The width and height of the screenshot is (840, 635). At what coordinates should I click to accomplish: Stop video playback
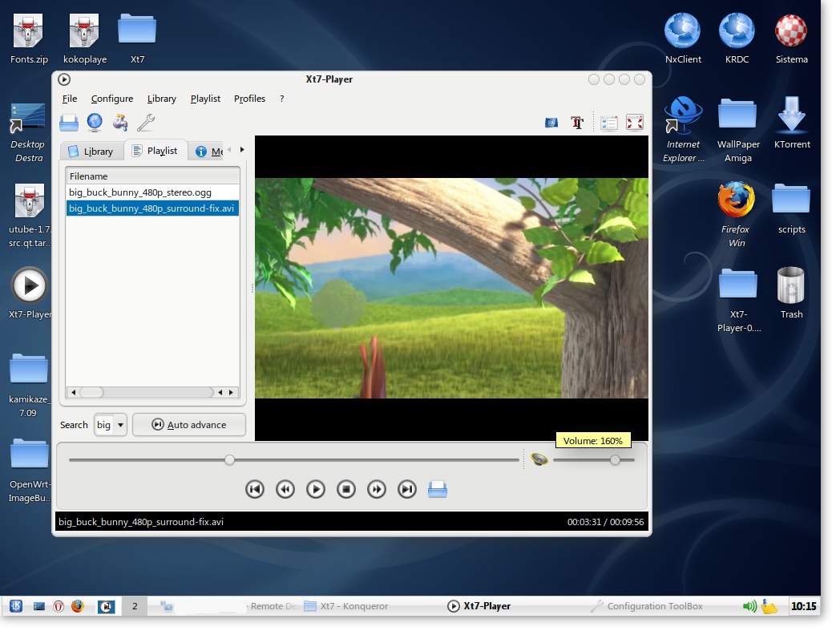(x=346, y=489)
